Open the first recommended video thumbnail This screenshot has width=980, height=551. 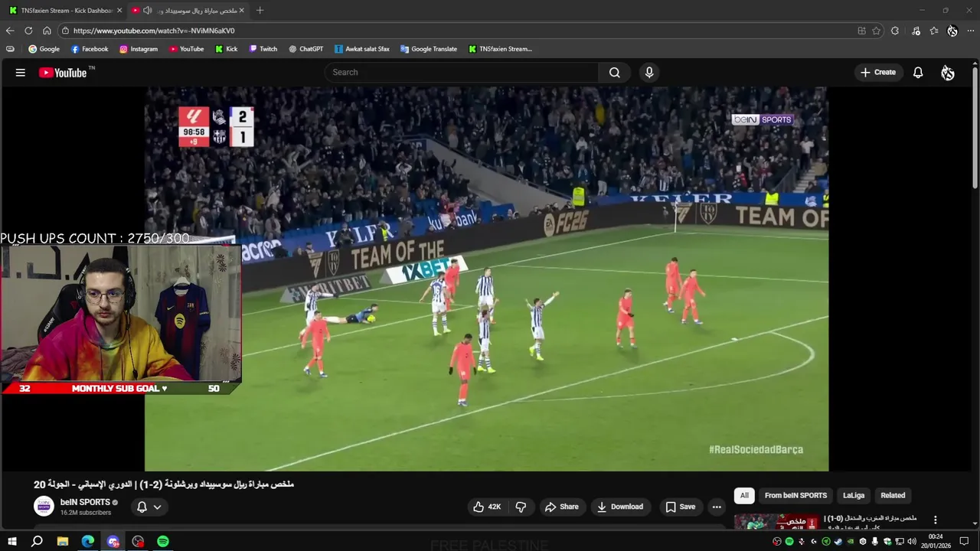point(777,522)
